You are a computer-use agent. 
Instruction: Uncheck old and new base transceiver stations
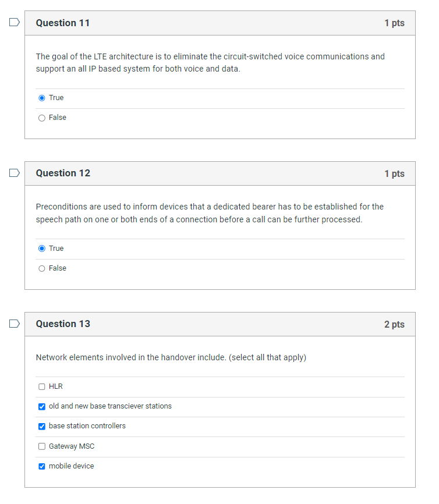(x=42, y=407)
